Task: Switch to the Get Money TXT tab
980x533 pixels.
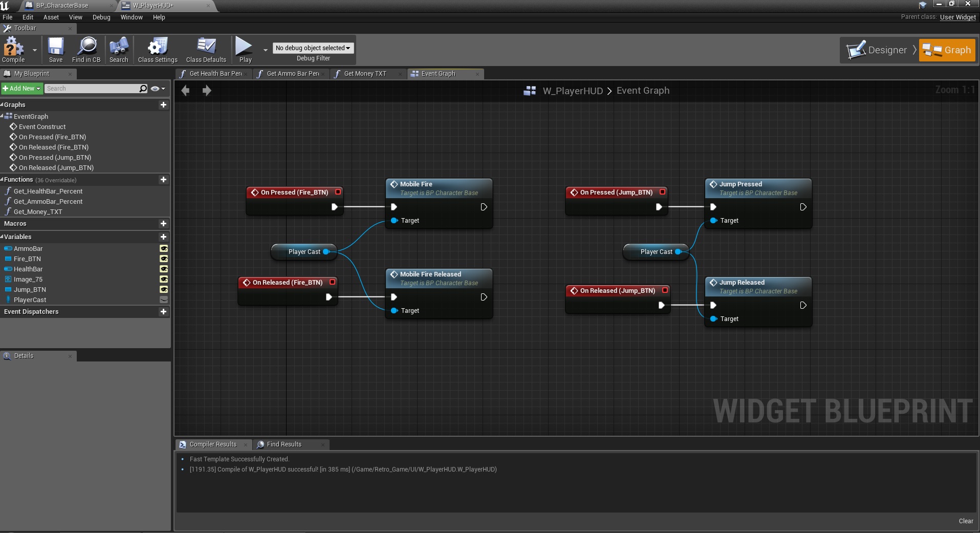Action: pos(365,74)
